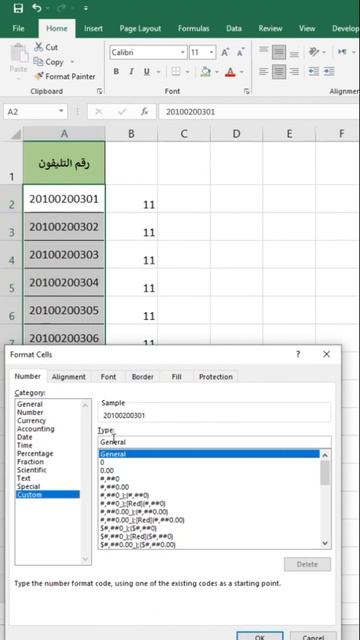Screen dimensions: 360x640
Task: Click the Increase Indent icon
Action: click(x=329, y=72)
